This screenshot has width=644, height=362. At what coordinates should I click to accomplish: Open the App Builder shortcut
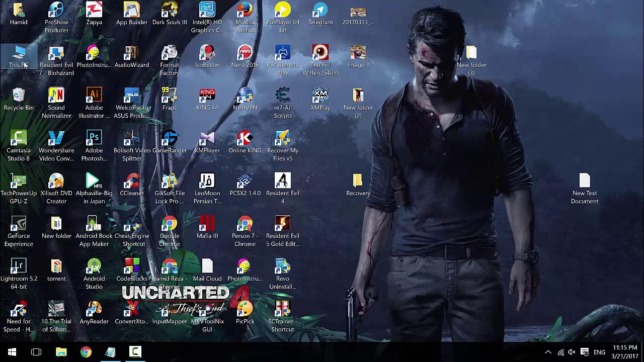click(x=132, y=14)
